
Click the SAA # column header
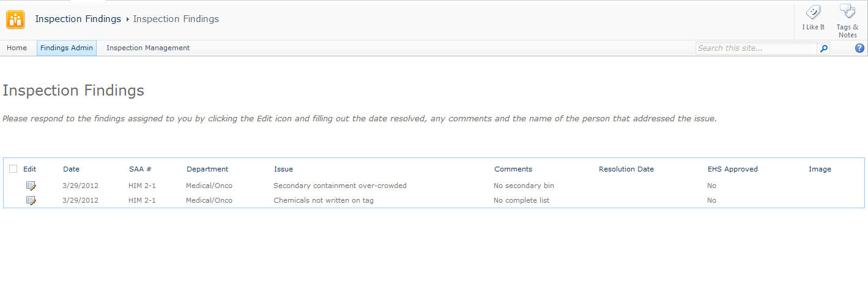point(140,169)
